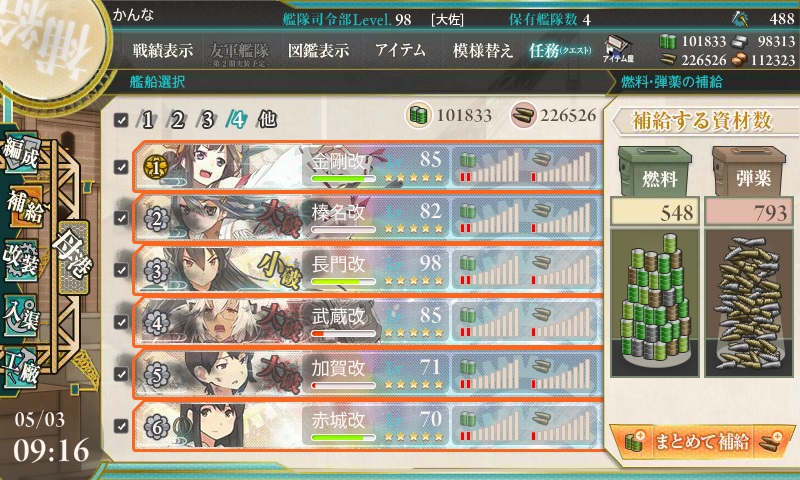Switch to fleet tab 2
Image resolution: width=800 pixels, height=480 pixels.
(x=177, y=120)
